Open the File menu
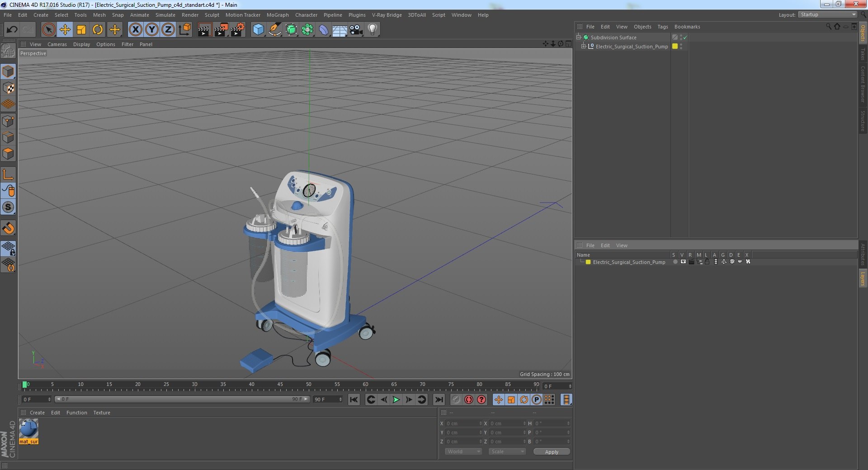The image size is (868, 470). click(x=8, y=15)
